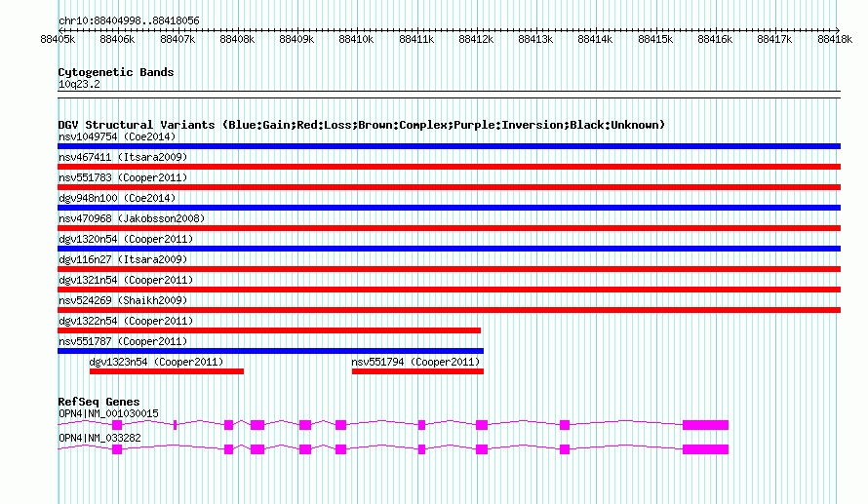The width and height of the screenshot is (868, 504).
Task: Open nsv551787 (Cooper2011) label
Action: pyautogui.click(x=123, y=341)
